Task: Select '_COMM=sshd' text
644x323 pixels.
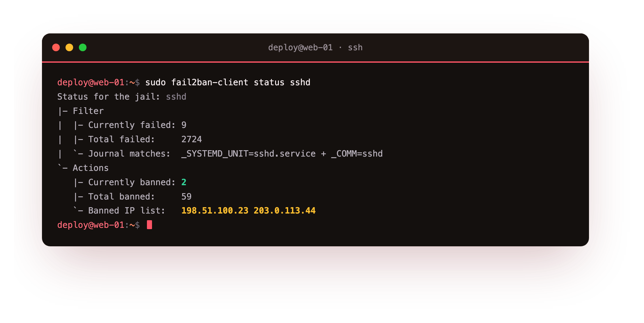Action: [357, 154]
